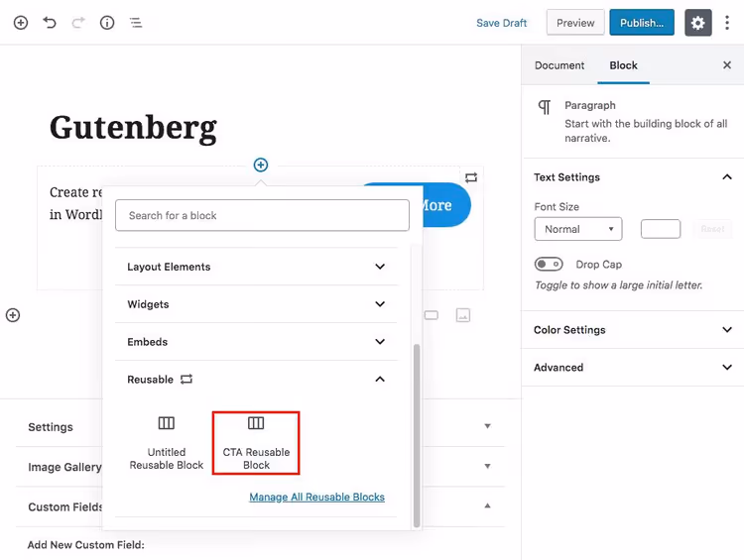This screenshot has height=560, width=744.
Task: Click the block inserter scrollbar
Action: [x=417, y=435]
